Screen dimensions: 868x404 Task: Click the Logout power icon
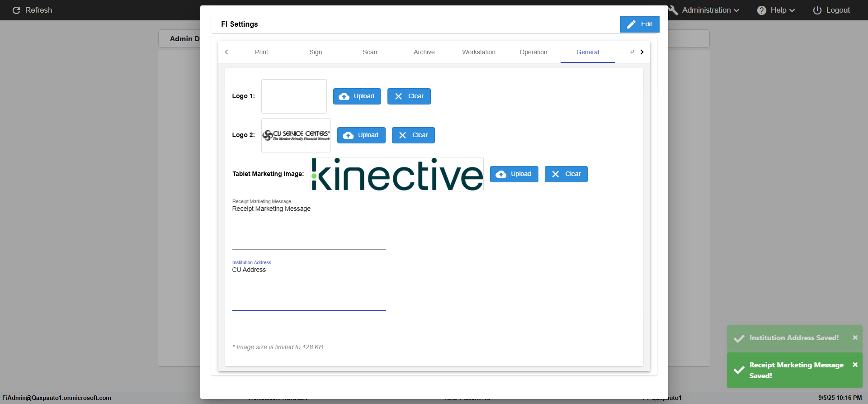pos(817,10)
